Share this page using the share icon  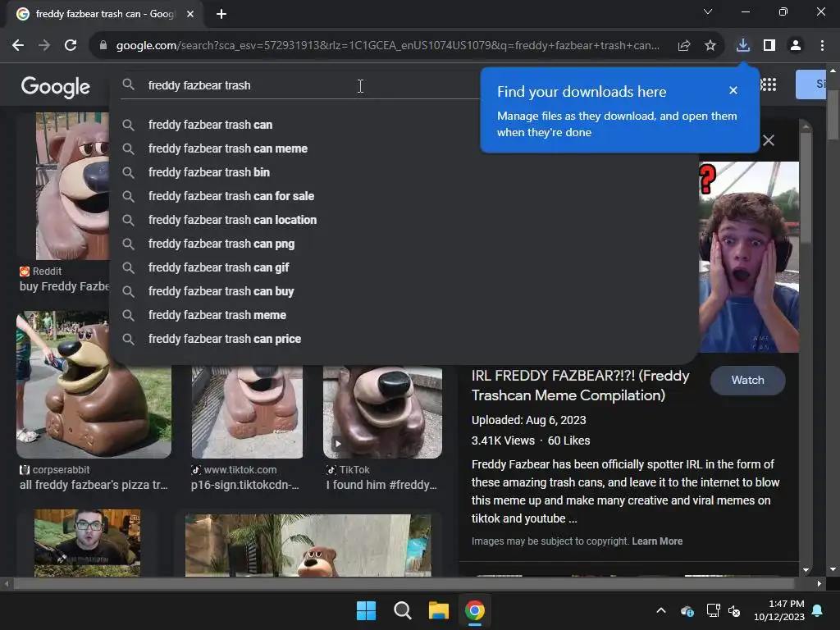coord(684,46)
